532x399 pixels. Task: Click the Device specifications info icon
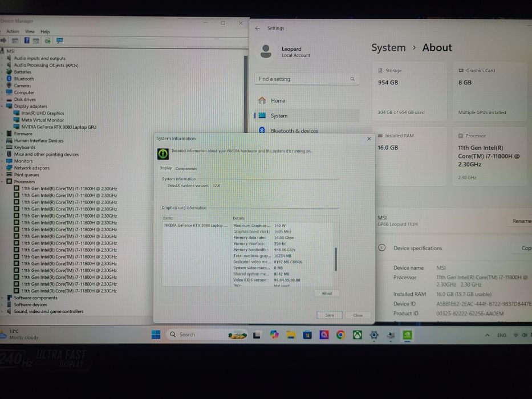tap(381, 248)
